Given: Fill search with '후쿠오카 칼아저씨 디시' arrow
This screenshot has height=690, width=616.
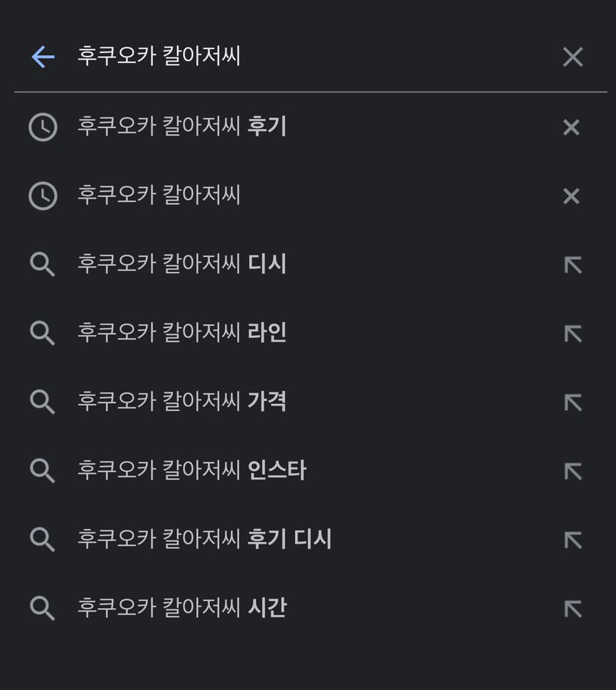Looking at the screenshot, I should [x=572, y=265].
